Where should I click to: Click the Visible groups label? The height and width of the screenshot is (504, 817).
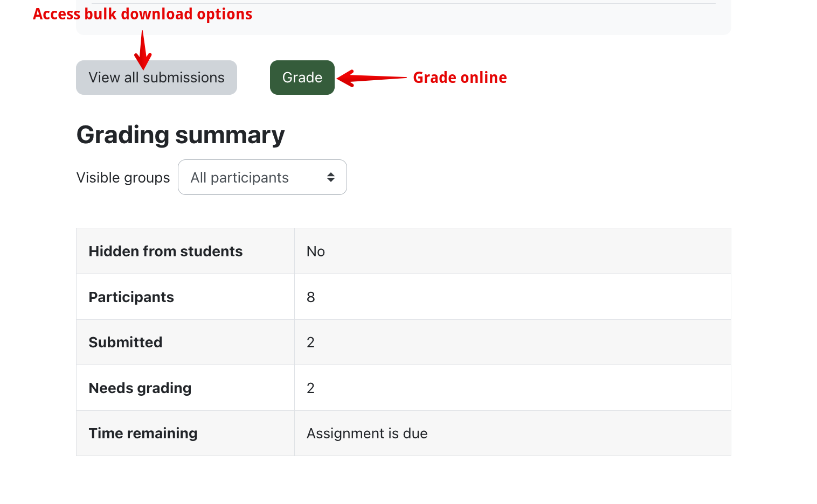click(x=123, y=178)
